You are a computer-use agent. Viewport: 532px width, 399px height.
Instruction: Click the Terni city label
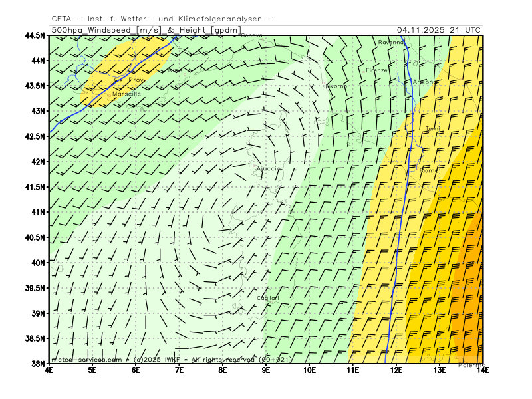coord(432,128)
